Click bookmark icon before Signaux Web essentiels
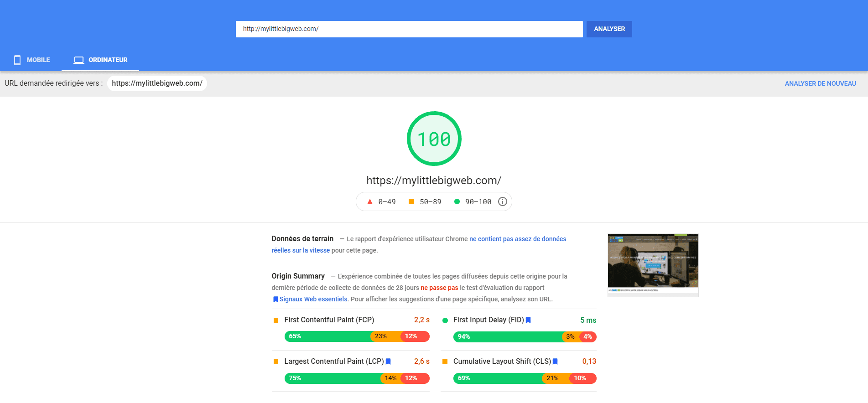 275,300
